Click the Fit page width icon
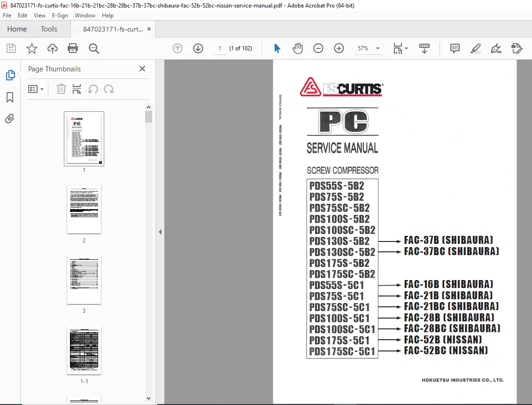 coord(398,48)
